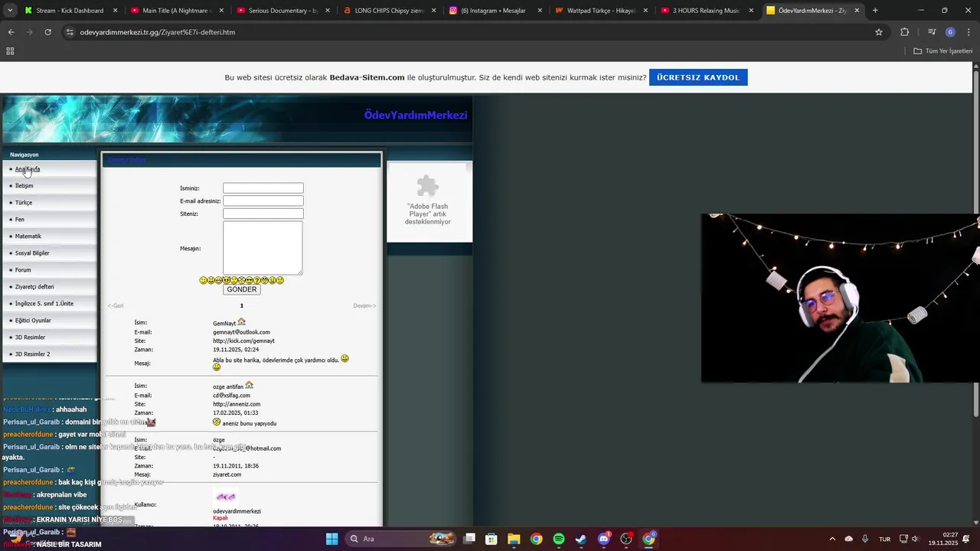
Task: Open the 3D Resimler 2 navigation link
Action: click(x=32, y=354)
